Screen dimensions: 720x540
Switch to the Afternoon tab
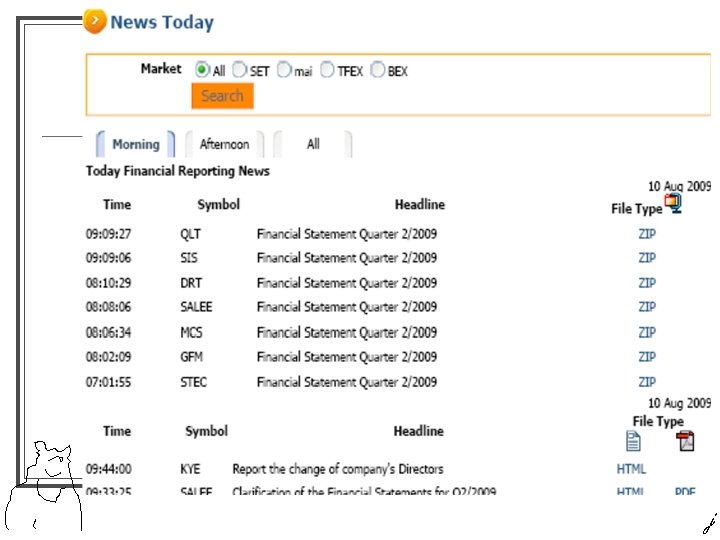[224, 144]
